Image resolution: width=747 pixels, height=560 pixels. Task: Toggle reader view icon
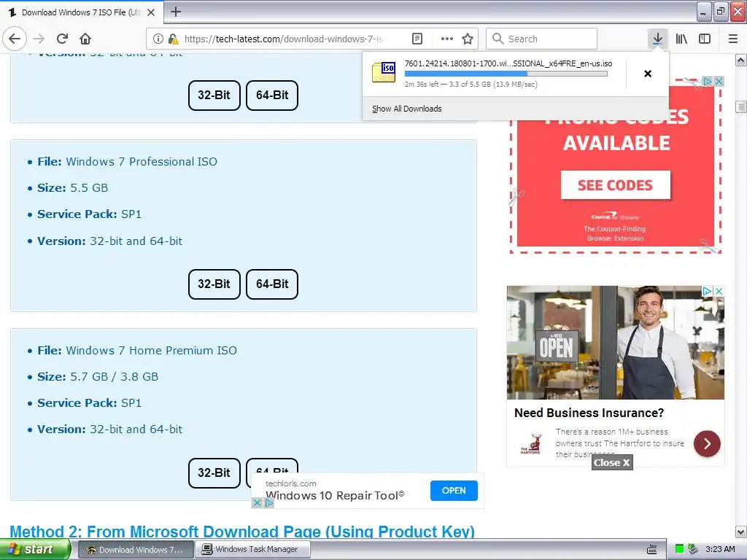pos(417,39)
